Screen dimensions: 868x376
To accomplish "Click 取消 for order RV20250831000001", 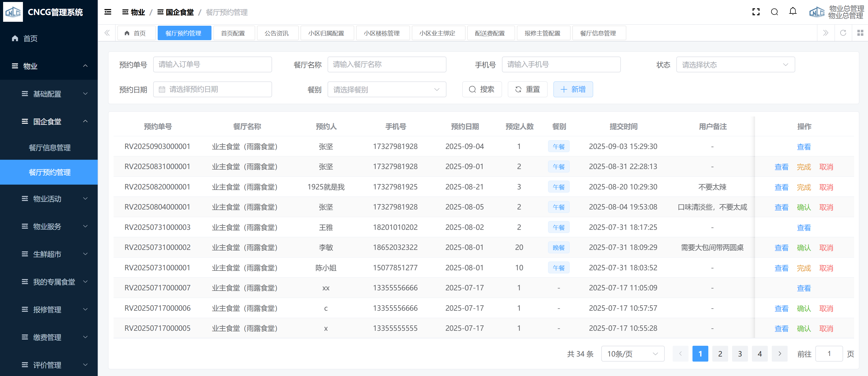I will click(826, 167).
